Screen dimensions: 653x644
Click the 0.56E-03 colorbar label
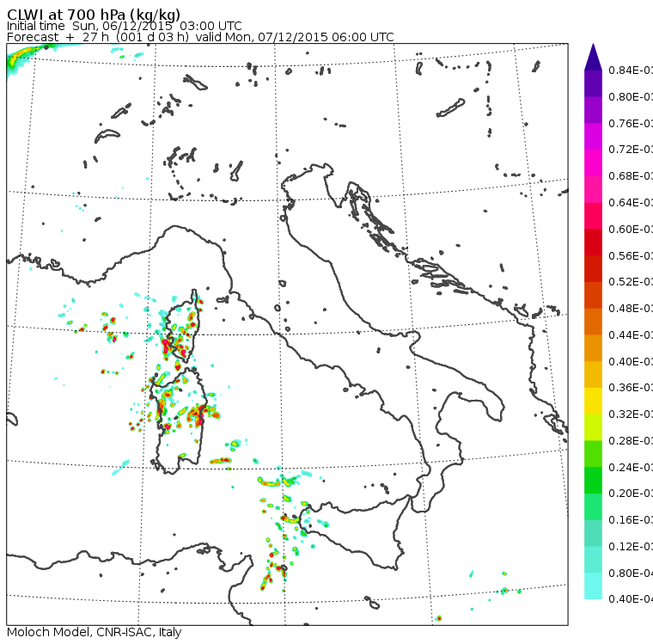click(631, 255)
